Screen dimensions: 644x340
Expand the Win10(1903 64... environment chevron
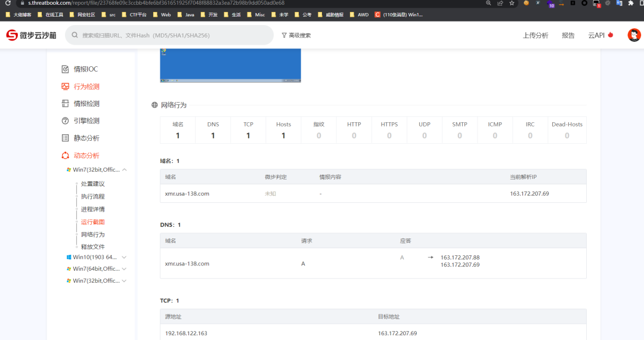coord(124,257)
